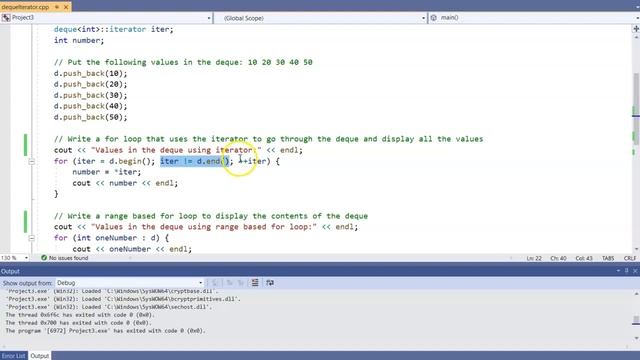Toggle auto hide pin for Output panel
Image resolution: width=640 pixels, height=360 pixels.
(x=627, y=271)
